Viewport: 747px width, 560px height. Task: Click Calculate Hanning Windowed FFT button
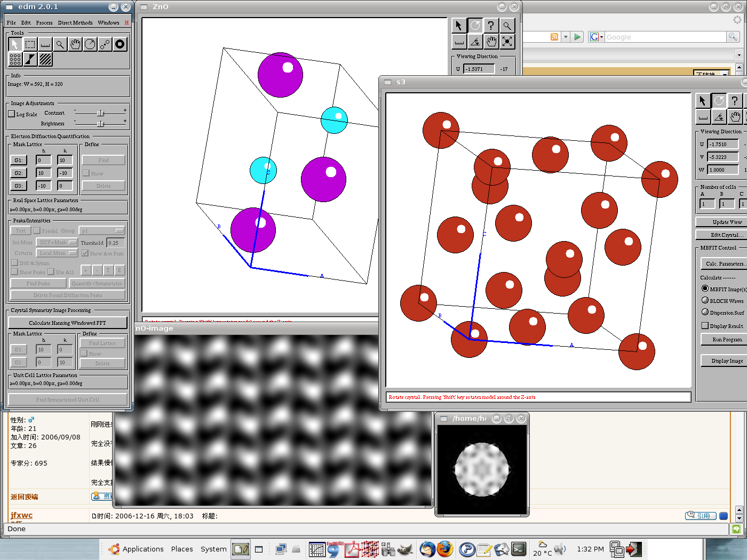click(68, 323)
